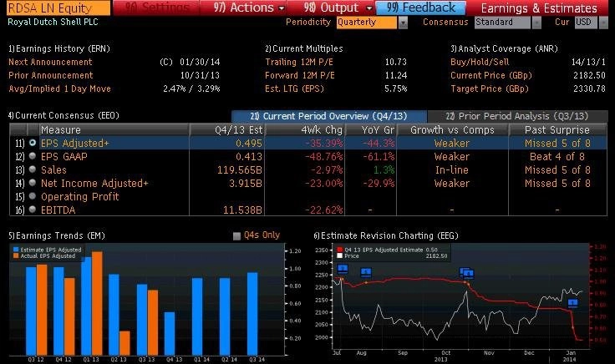Click the Past Surprise column header
The image size is (615, 364).
click(x=557, y=130)
